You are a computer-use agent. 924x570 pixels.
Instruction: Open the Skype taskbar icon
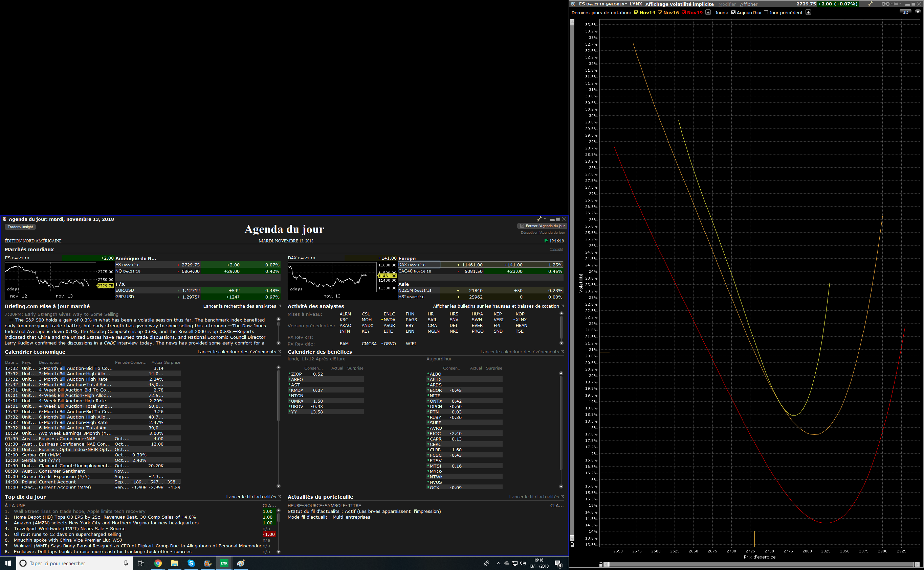point(191,563)
